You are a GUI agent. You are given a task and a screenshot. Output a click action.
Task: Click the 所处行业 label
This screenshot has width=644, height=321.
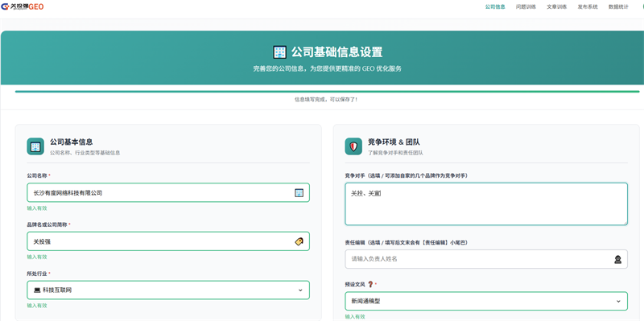(x=37, y=274)
